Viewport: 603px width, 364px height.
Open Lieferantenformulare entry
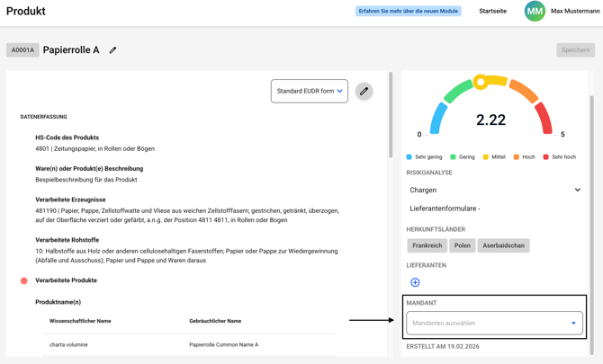pyautogui.click(x=445, y=209)
